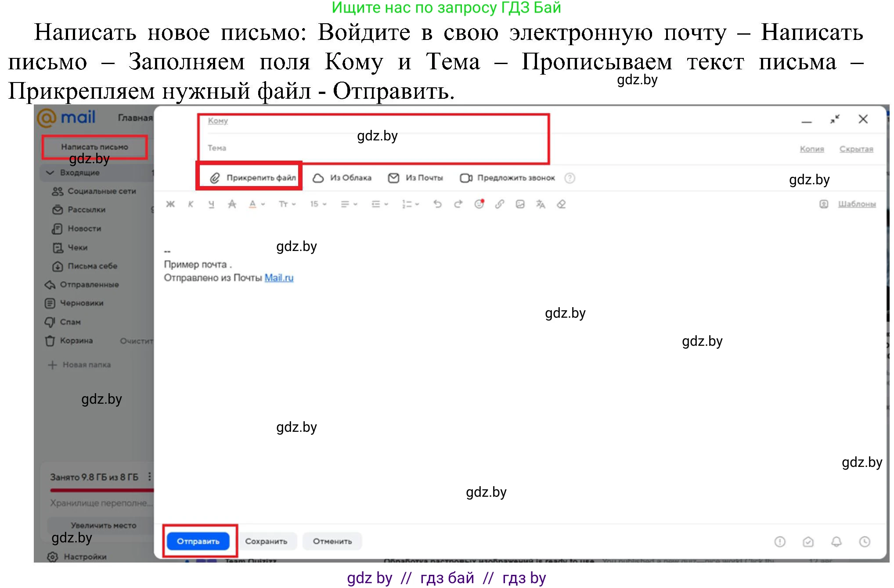Send the email with Отправить
Screen dimensions: 894x588
[x=198, y=541]
